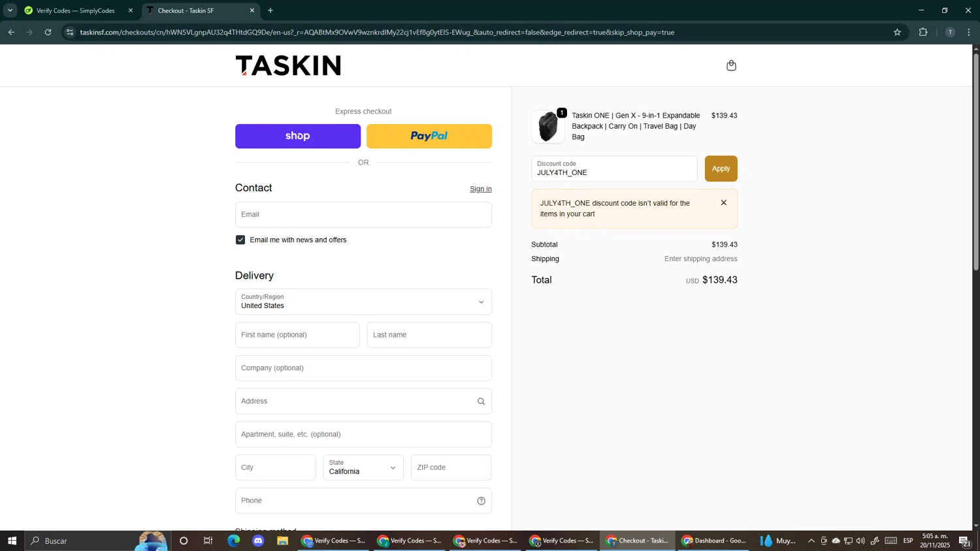The height and width of the screenshot is (551, 980).
Task: Open the notification center icon
Action: coord(965,541)
